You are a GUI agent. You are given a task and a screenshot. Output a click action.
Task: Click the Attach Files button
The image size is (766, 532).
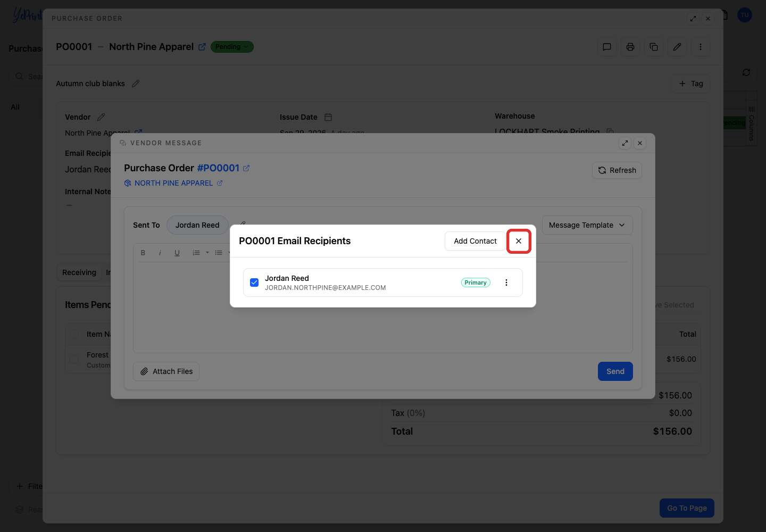[166, 371]
